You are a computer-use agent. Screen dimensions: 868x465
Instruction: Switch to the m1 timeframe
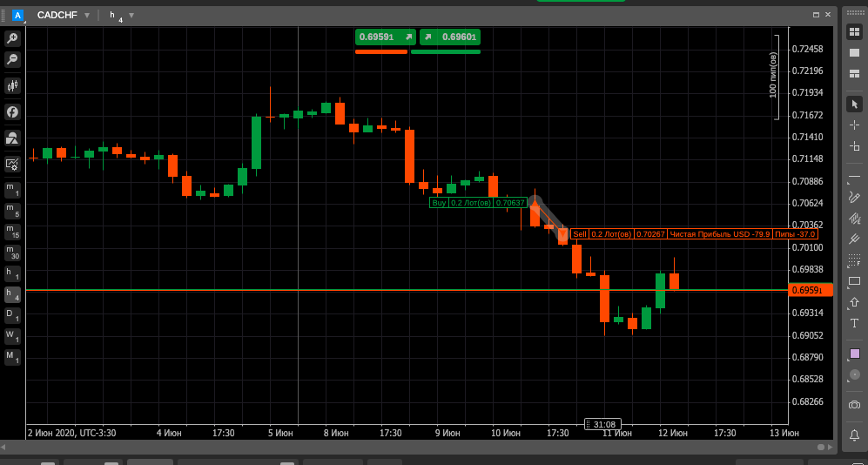[12, 190]
